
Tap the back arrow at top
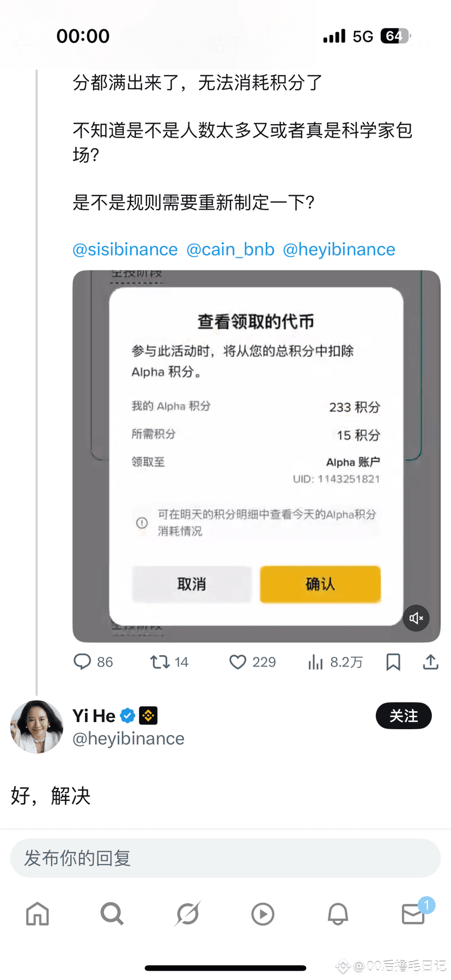tap(23, 45)
